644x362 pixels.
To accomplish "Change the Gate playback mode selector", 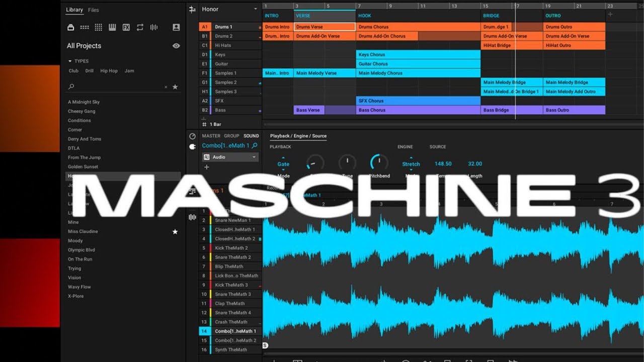I will (x=283, y=164).
